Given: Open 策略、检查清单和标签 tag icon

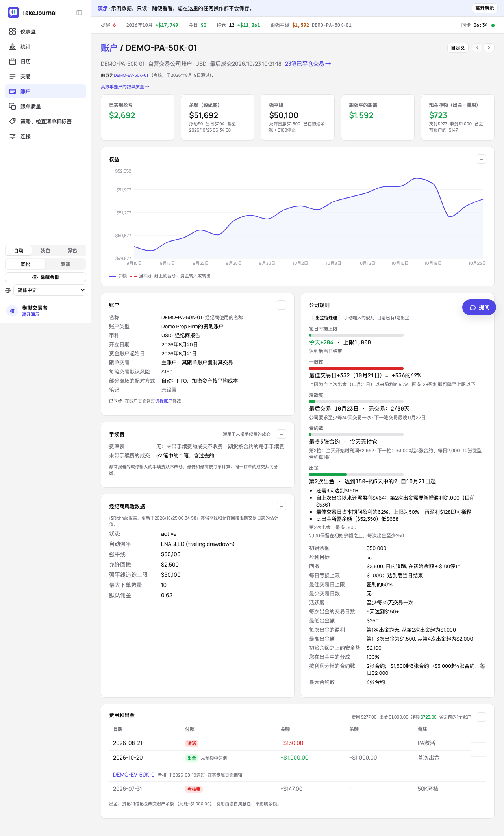Looking at the screenshot, I should 13,121.
